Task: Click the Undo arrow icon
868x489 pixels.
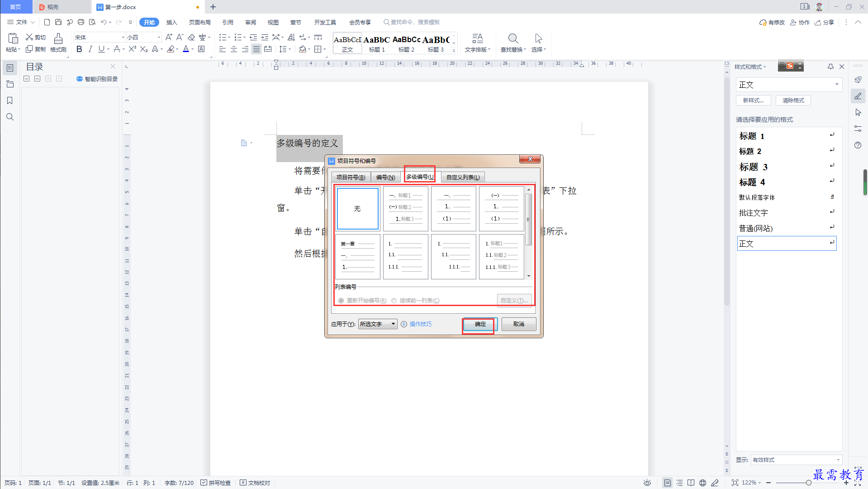Action: pyautogui.click(x=104, y=22)
